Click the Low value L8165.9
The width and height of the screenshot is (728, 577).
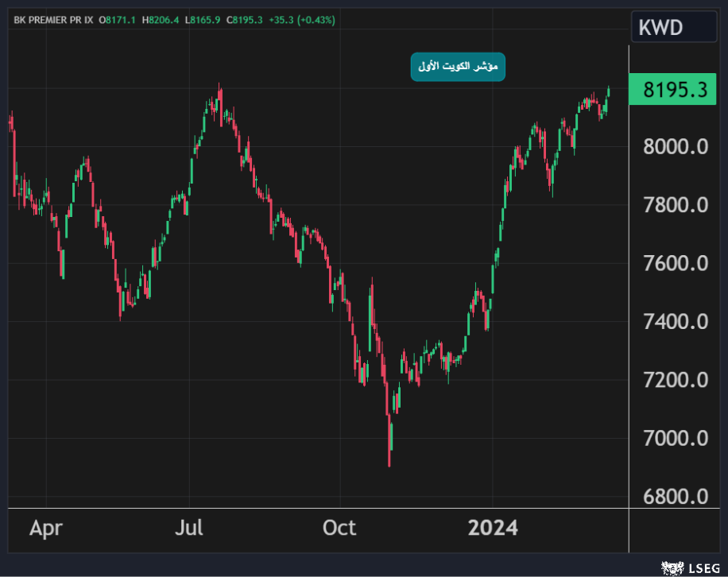203,20
